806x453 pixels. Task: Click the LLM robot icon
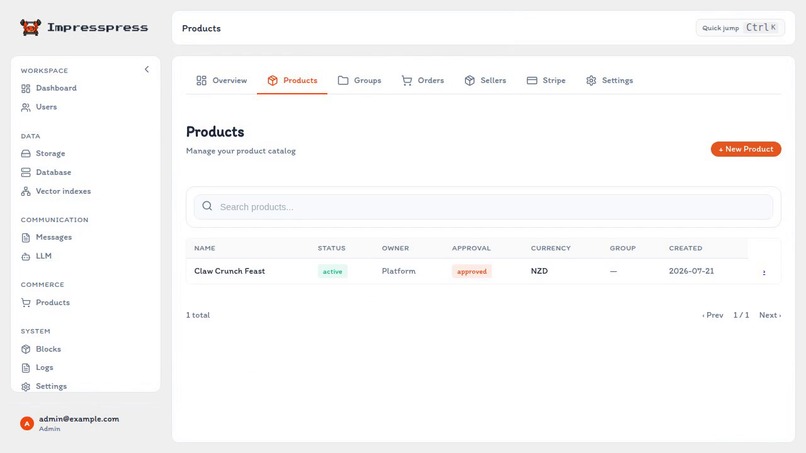26,256
